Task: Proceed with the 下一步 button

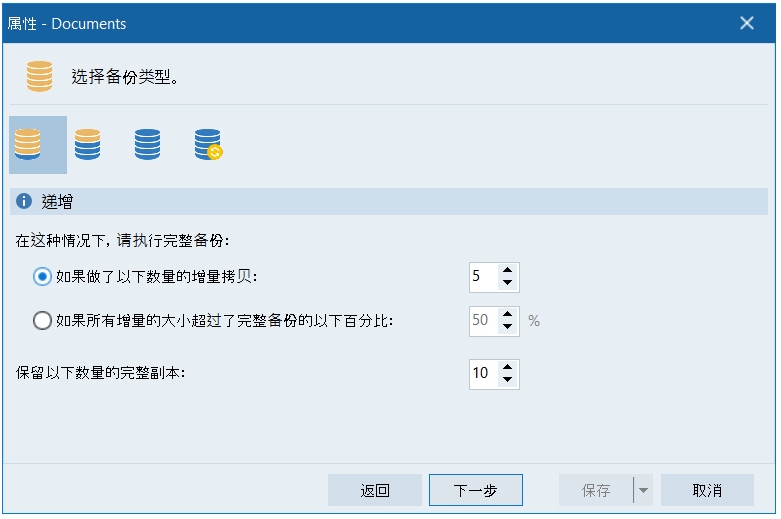Action: point(476,491)
